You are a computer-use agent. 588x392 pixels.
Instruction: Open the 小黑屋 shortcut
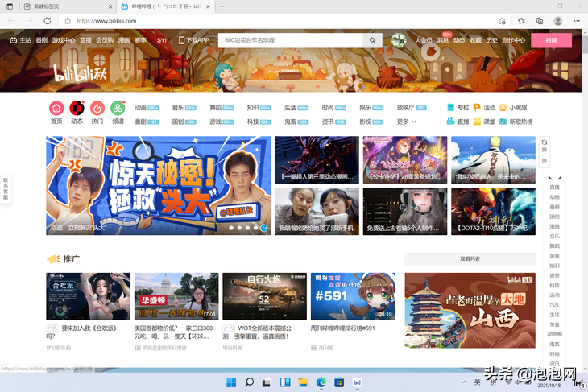[513, 108]
